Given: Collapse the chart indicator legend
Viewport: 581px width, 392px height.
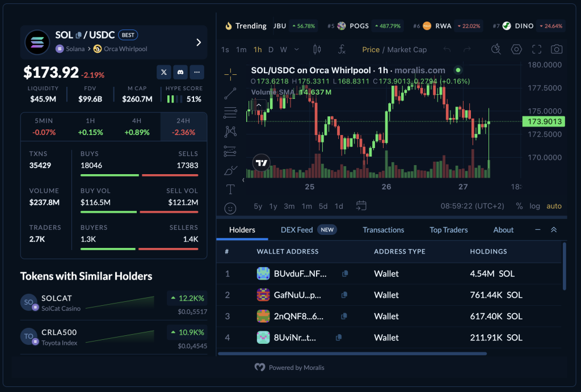Looking at the screenshot, I should tap(259, 105).
